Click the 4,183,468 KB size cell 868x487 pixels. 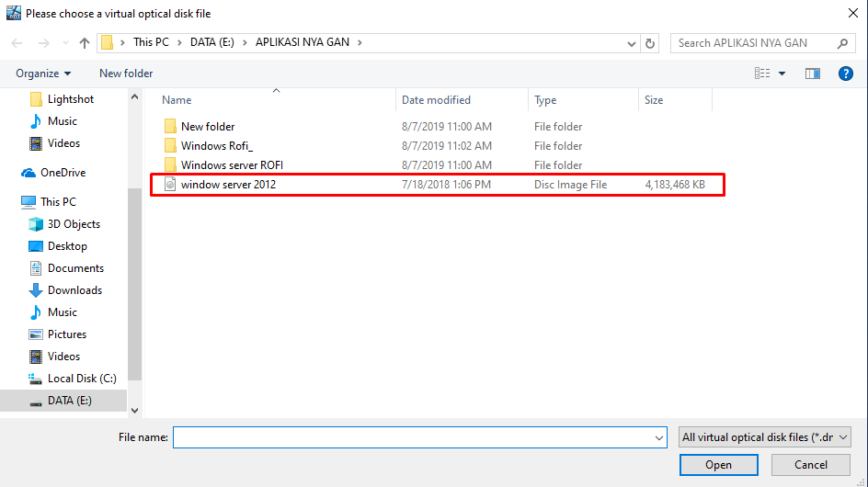[x=675, y=185]
